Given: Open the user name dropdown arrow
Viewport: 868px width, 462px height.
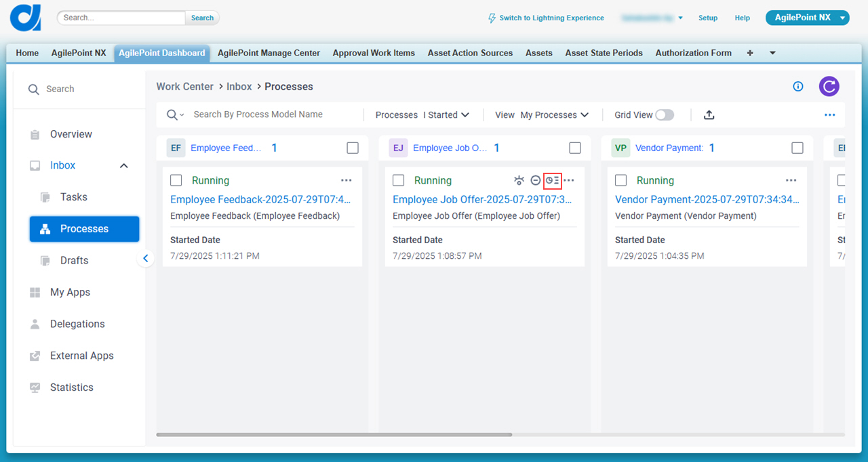Looking at the screenshot, I should pos(680,18).
